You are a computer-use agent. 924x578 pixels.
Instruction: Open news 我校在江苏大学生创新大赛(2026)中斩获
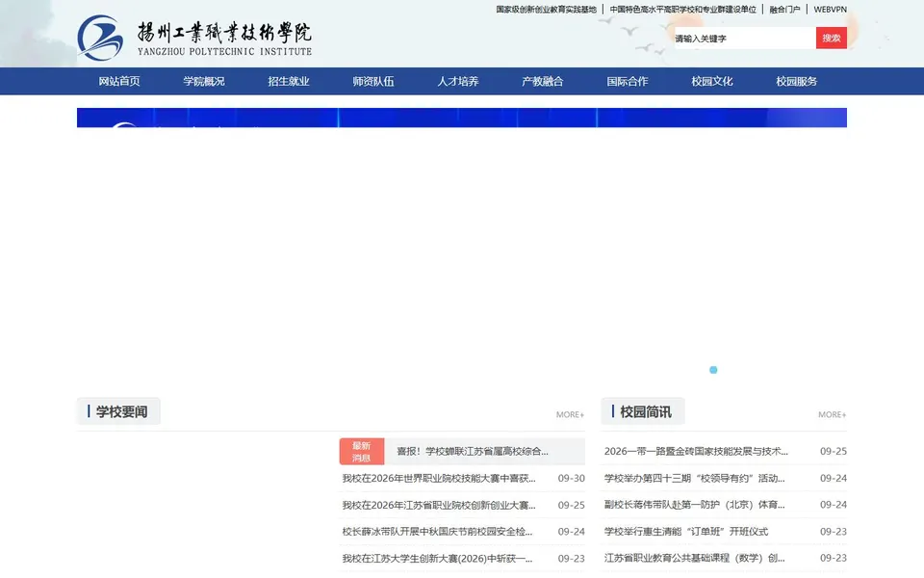(437, 558)
